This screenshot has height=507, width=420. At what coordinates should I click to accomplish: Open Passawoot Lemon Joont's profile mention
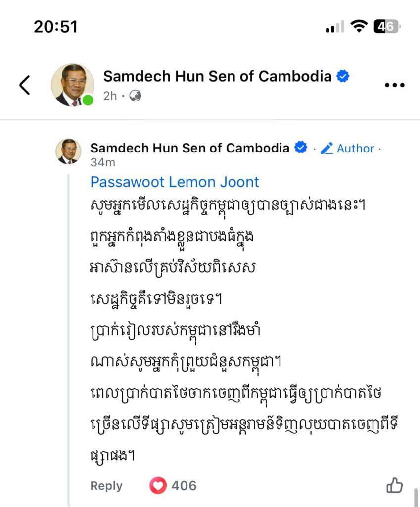tap(175, 182)
